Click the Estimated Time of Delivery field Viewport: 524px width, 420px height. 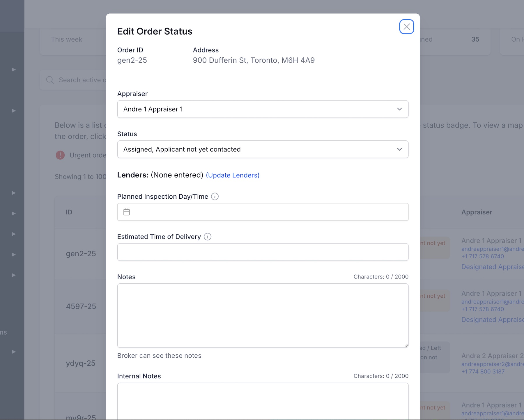click(x=263, y=252)
